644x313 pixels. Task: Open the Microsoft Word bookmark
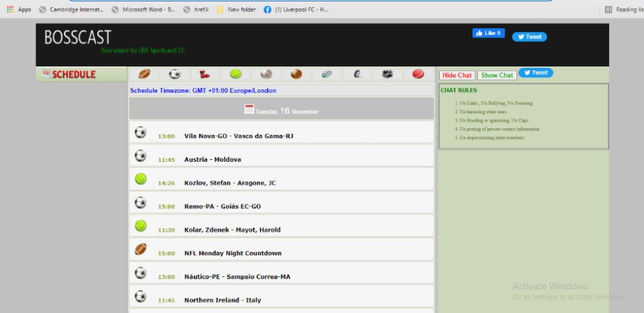point(144,9)
